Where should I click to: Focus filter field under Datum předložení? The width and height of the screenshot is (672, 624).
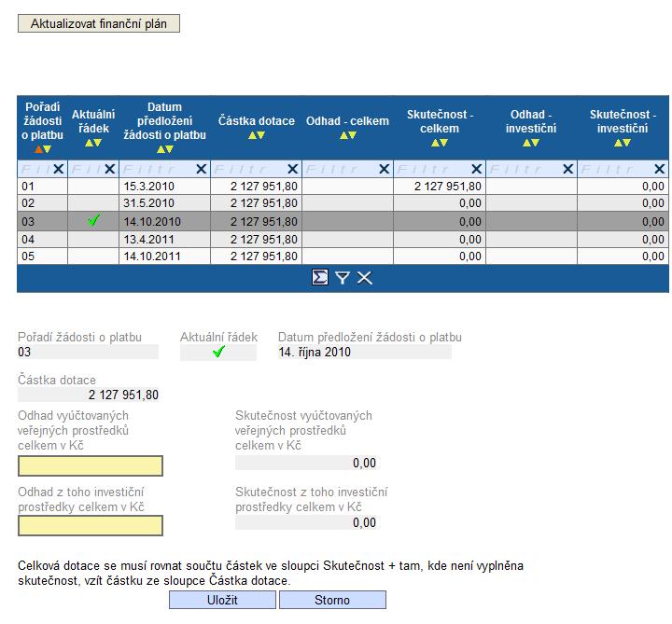[x=158, y=169]
